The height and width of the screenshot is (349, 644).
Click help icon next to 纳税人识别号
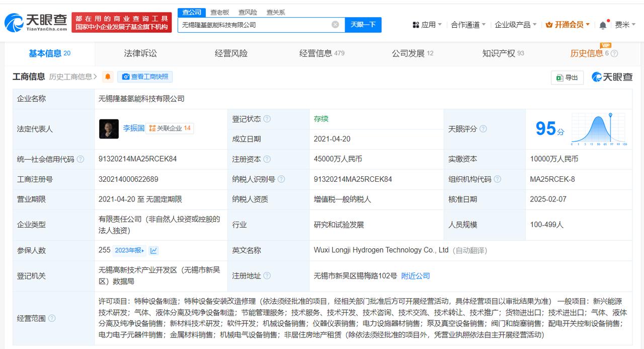pos(281,179)
